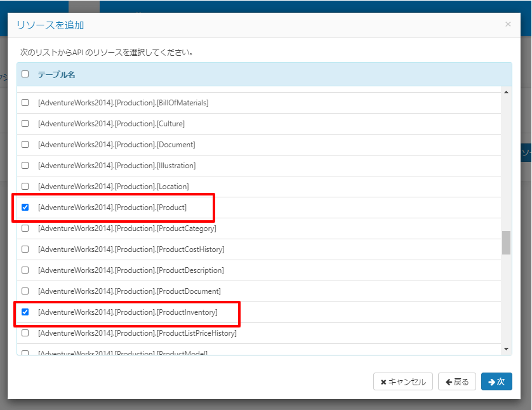
Task: Select the [Production].[ProductCategory] row text
Action: tap(127, 228)
